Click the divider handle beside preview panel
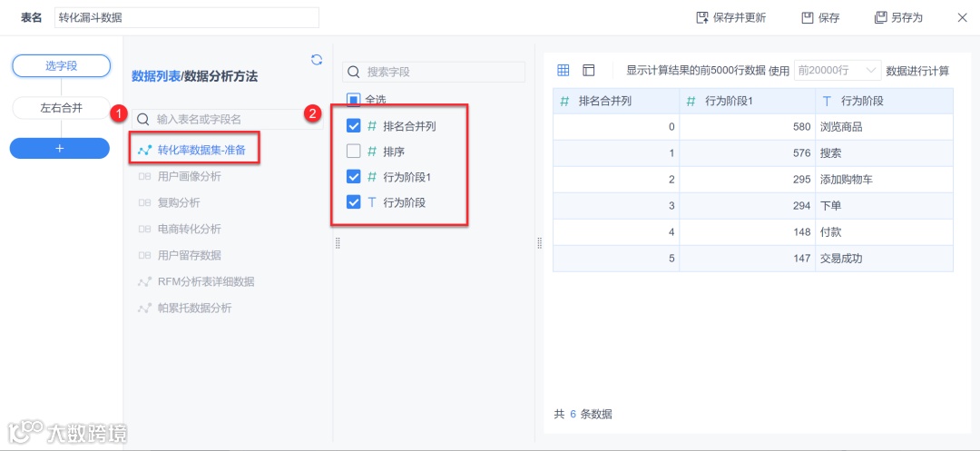Screen dimensions: 980x451 pos(539,243)
